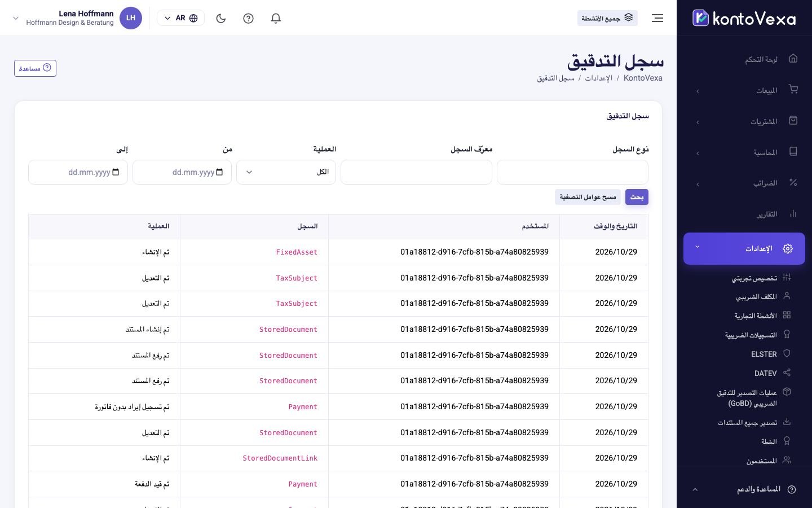Open تخصيص تجربتي settings item
812x508 pixels.
click(x=754, y=278)
